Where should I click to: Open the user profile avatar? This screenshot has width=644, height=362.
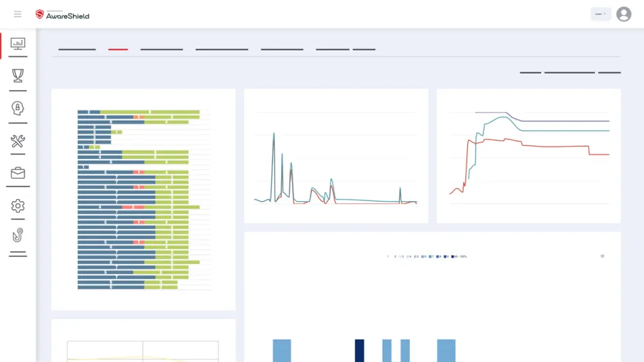(624, 14)
